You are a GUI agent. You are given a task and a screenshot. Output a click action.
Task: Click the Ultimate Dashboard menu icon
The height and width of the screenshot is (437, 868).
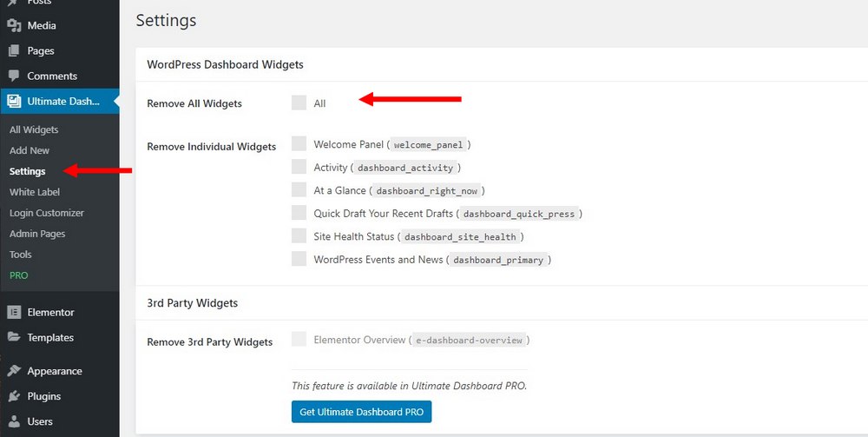[14, 102]
